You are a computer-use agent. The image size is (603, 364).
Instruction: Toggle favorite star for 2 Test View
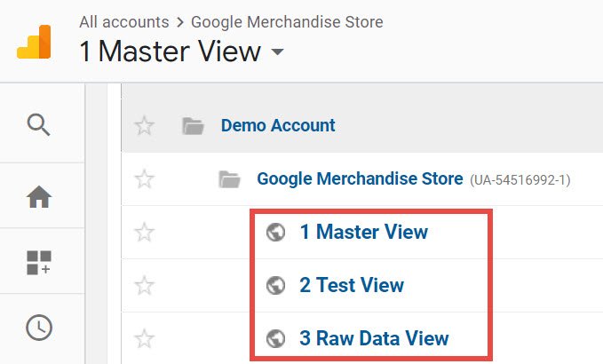pos(144,286)
